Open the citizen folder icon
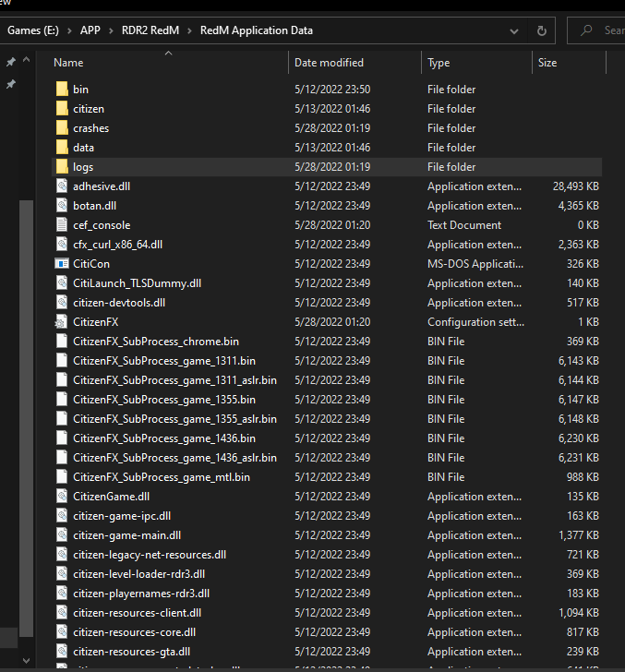 tap(62, 108)
